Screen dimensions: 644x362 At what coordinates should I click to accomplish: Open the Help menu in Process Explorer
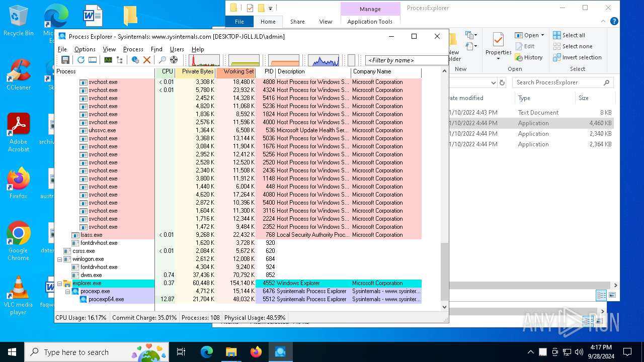tap(198, 49)
